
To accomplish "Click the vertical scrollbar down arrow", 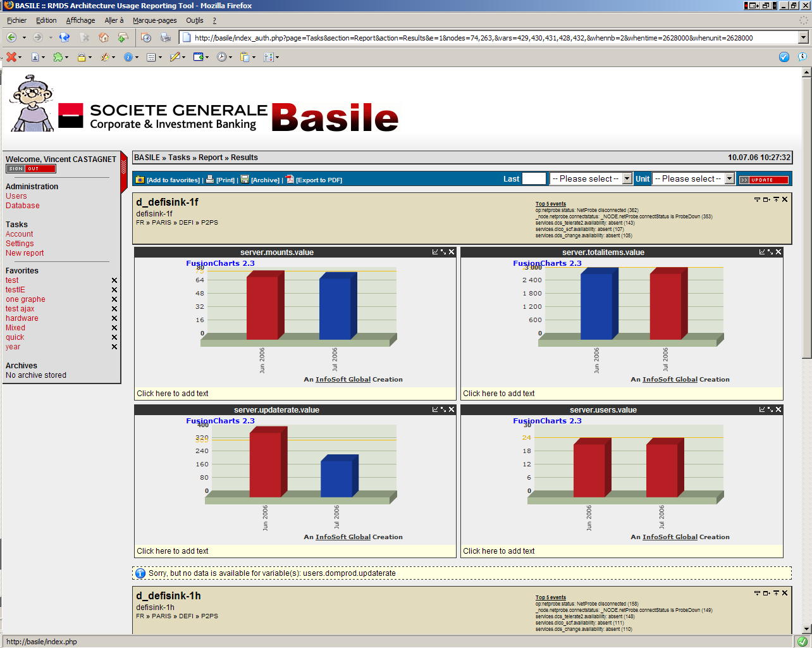I will click(806, 629).
